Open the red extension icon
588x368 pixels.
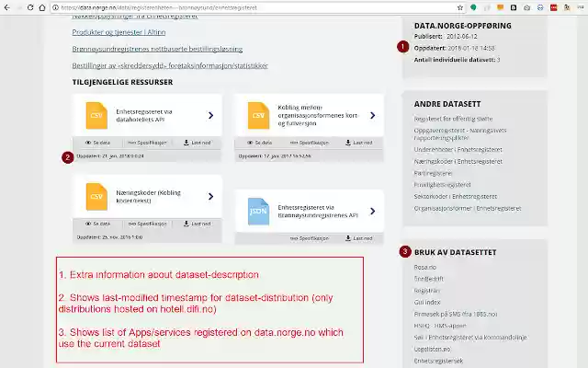click(553, 7)
